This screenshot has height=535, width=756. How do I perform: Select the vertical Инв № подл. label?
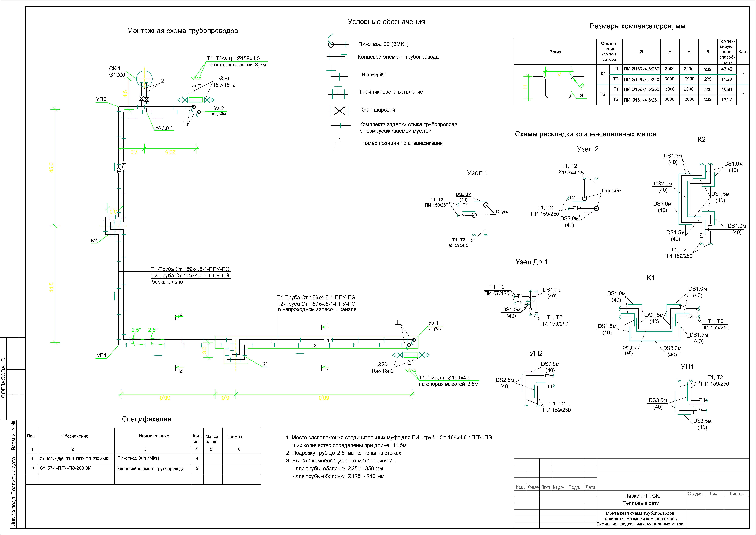[14, 511]
